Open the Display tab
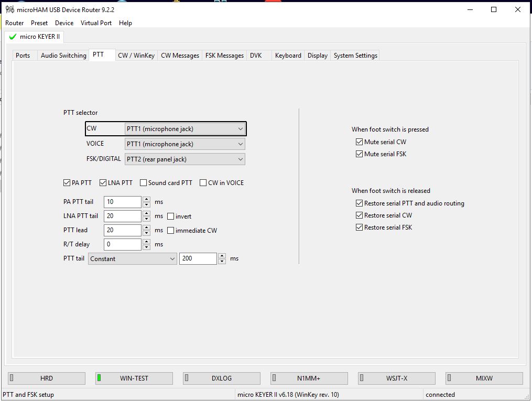Viewport: 532px width, 401px height. 318,55
